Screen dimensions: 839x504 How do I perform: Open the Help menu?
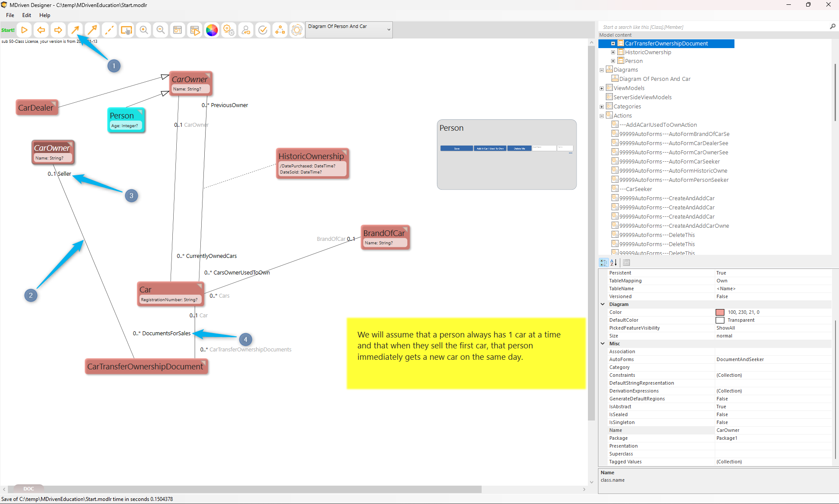[45, 15]
